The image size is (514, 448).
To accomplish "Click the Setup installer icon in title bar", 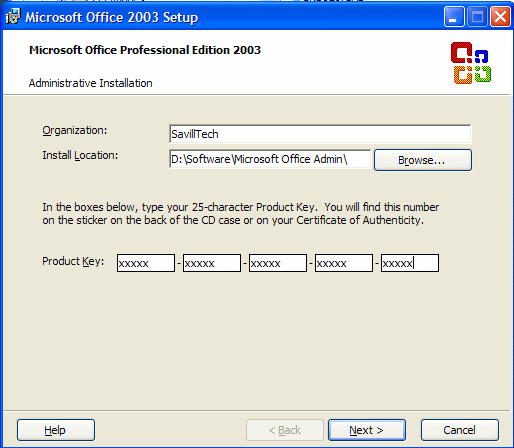I will click(13, 17).
